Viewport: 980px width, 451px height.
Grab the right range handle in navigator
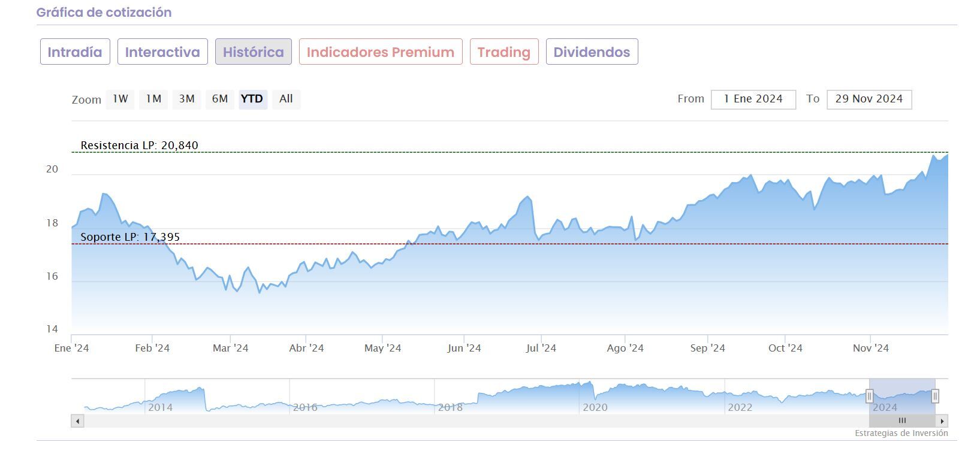click(934, 396)
